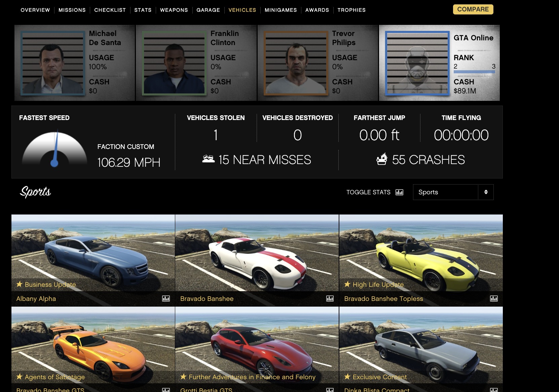Click the 106.29 MPH speed value
The height and width of the screenshot is (392, 559).
(128, 162)
